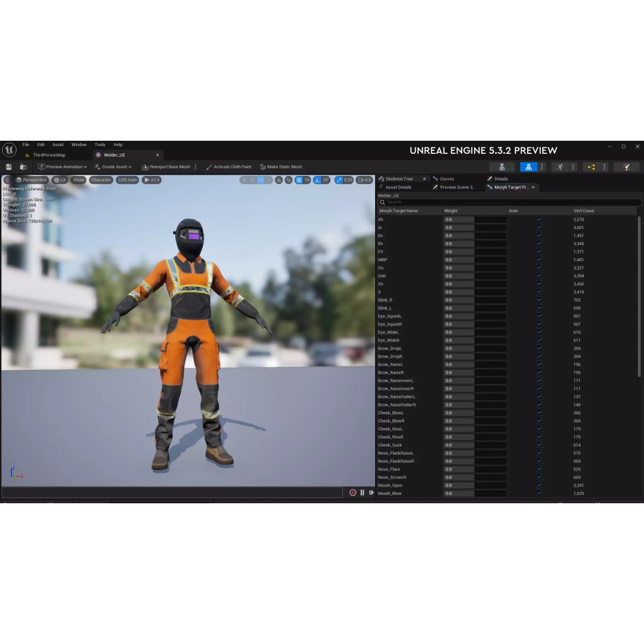Open options dots next to Animation Blueprint mode

pos(604,167)
